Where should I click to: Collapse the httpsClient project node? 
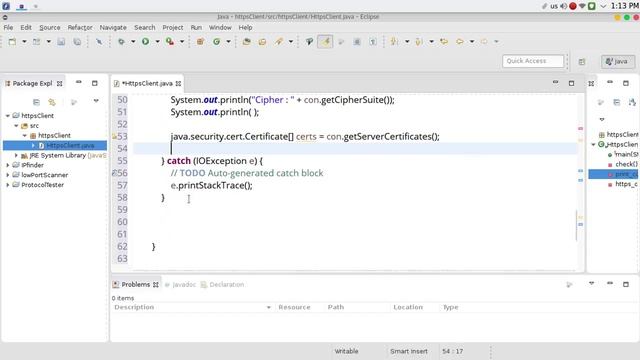pos(8,116)
